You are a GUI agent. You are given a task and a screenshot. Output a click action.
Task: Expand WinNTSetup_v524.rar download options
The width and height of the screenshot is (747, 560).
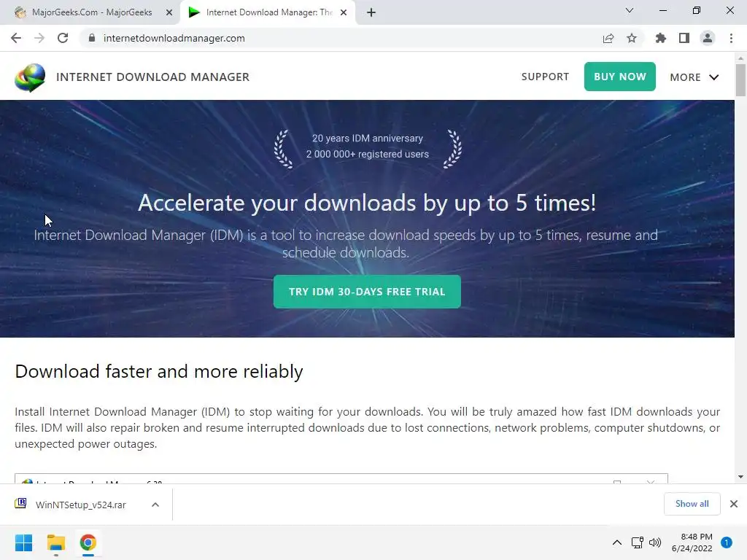[x=155, y=505]
